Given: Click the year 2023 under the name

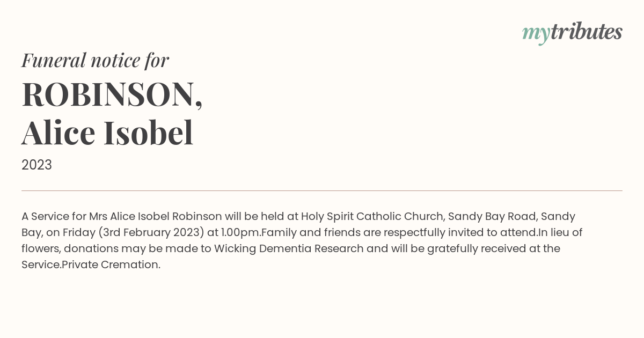Looking at the screenshot, I should pos(36,165).
